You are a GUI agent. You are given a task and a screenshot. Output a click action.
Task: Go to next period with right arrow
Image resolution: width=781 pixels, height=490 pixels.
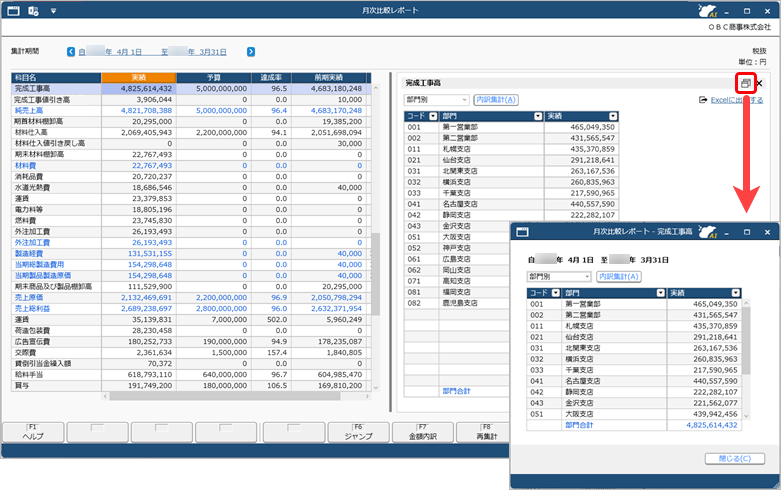point(251,51)
